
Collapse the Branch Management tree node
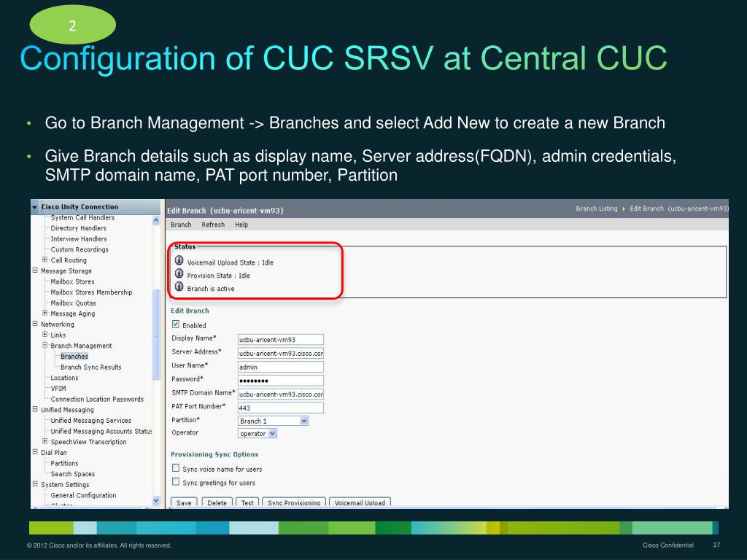(x=44, y=345)
